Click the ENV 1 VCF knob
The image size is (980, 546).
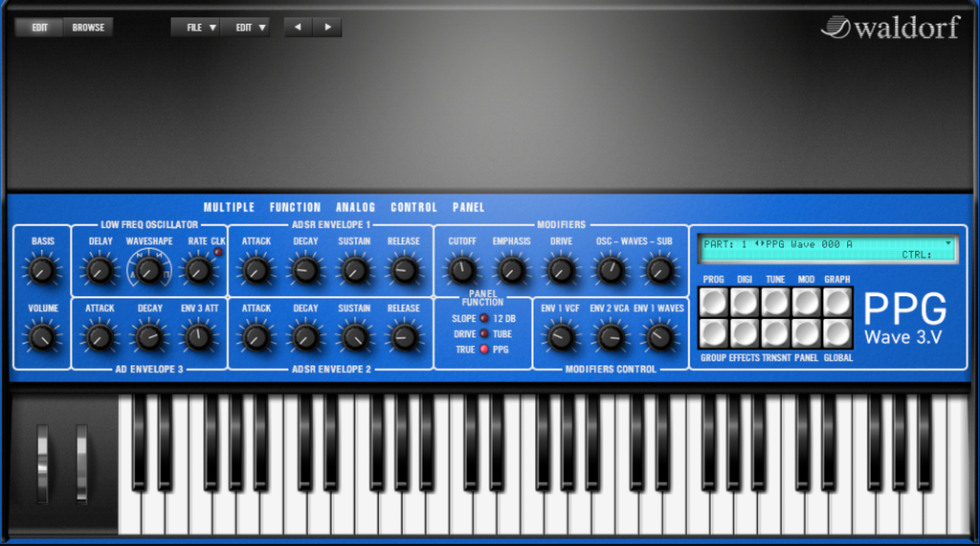click(561, 338)
